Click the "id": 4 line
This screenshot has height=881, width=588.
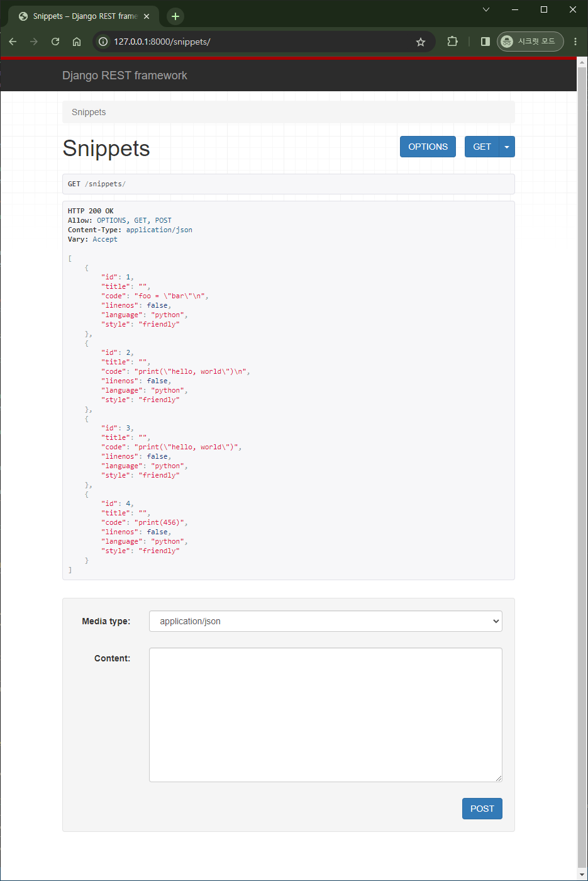click(x=118, y=503)
